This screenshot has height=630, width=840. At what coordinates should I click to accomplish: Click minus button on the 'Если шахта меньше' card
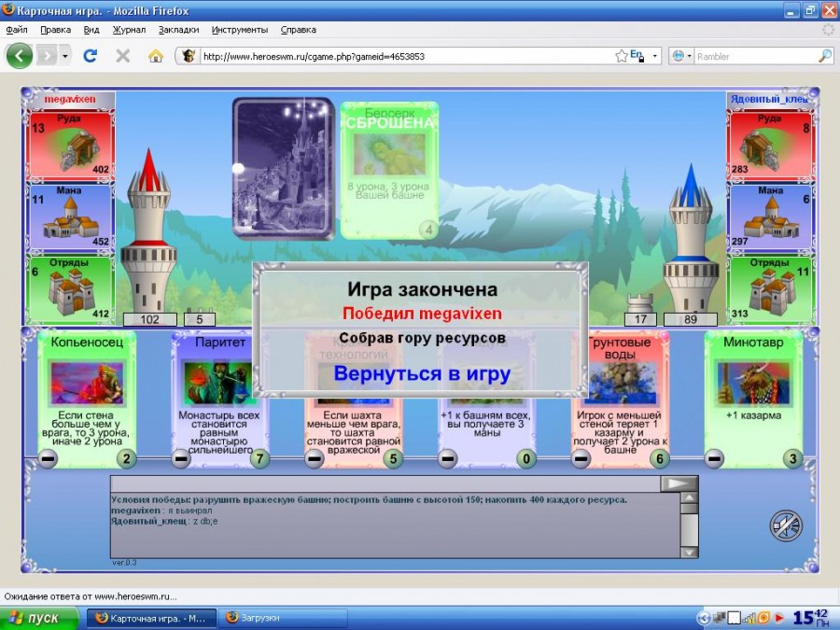tap(315, 458)
